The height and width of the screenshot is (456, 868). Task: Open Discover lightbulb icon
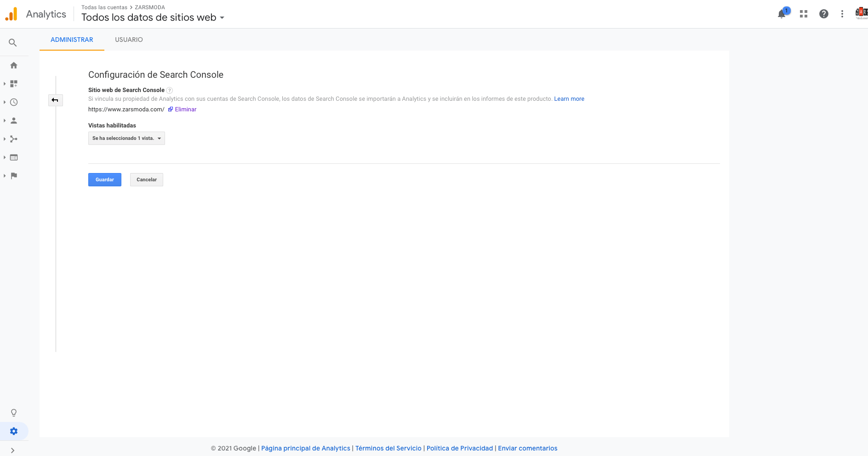click(x=14, y=413)
